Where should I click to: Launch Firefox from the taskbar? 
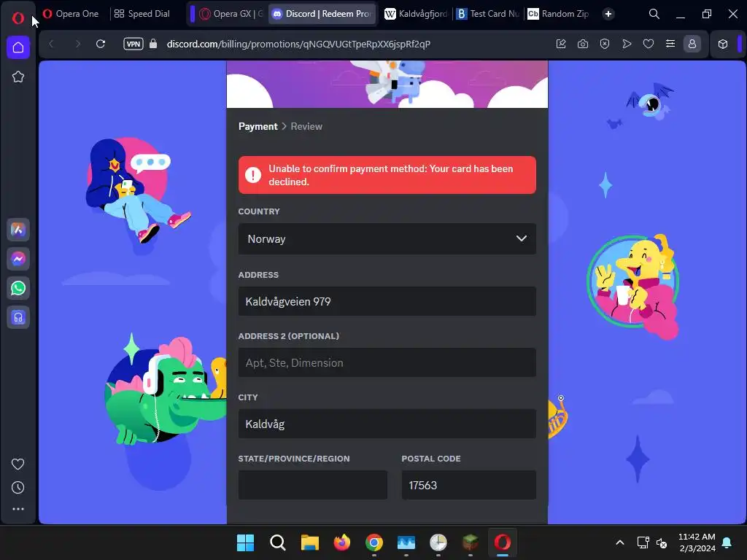(341, 542)
